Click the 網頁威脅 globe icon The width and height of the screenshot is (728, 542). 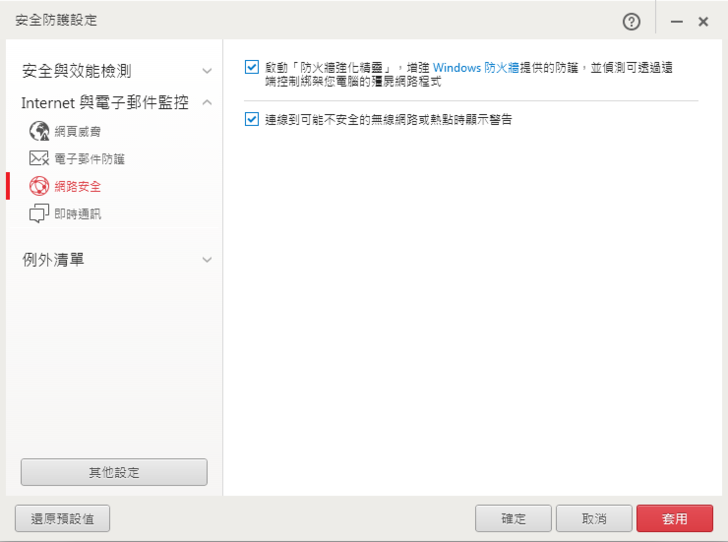(39, 131)
